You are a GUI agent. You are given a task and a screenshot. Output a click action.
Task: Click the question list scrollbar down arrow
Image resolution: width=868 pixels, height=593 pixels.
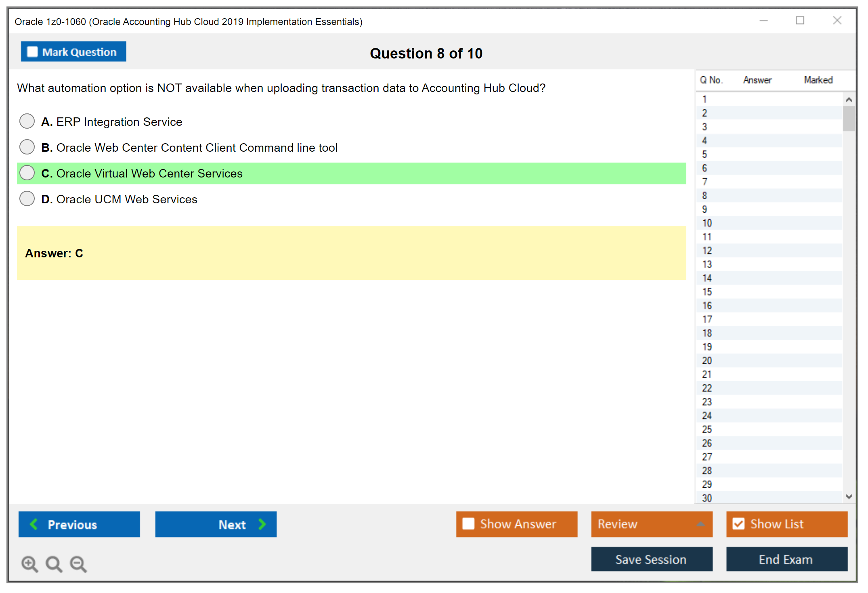coord(849,497)
